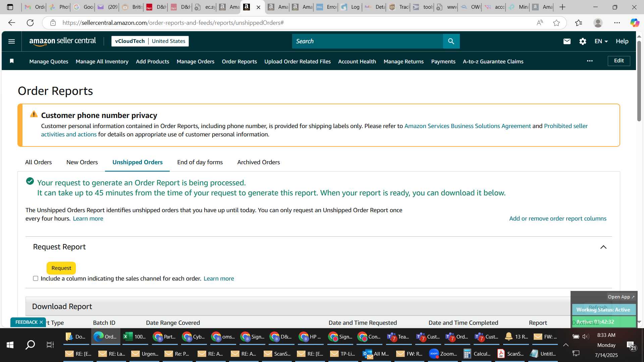Click the Date Range Covered column header
The image size is (644, 362).
[173, 323]
